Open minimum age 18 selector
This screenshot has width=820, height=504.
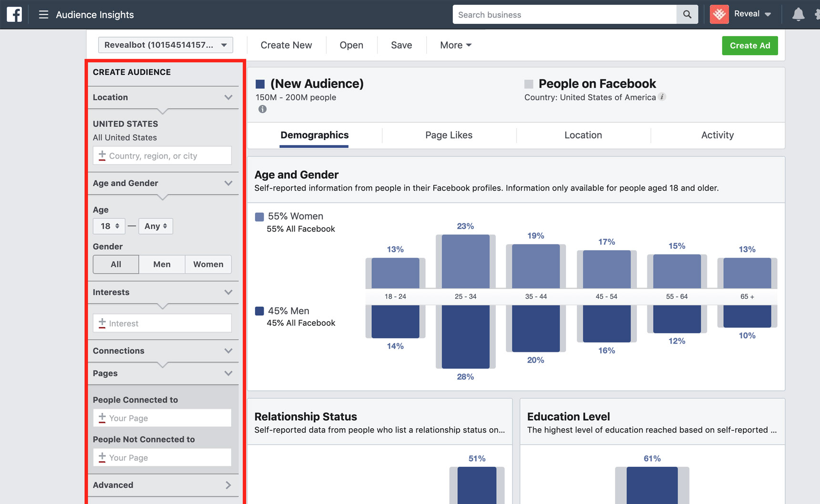tap(109, 226)
